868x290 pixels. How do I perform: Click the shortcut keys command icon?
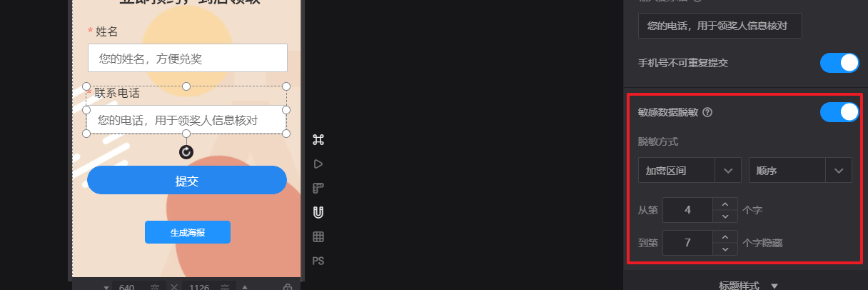point(318,140)
